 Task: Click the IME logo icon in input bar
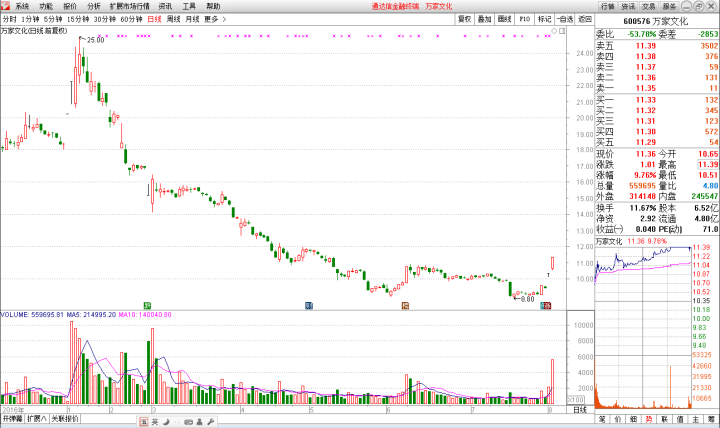click(144, 422)
